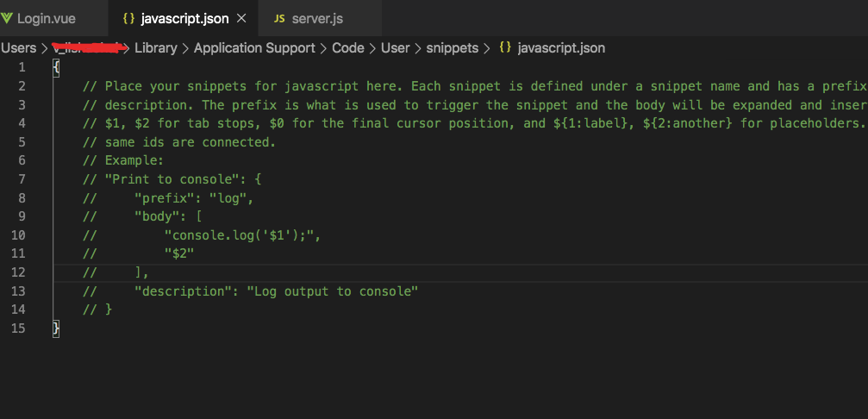Open the Users breadcrumb segment

[19, 48]
